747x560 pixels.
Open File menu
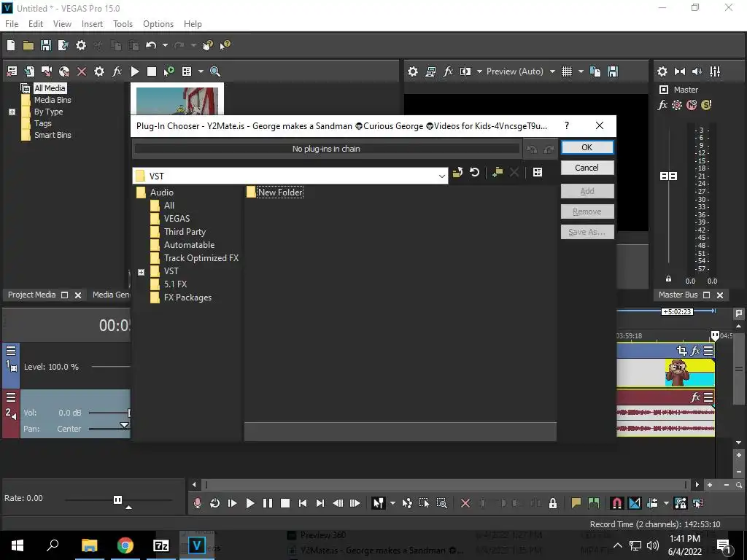[x=12, y=24]
